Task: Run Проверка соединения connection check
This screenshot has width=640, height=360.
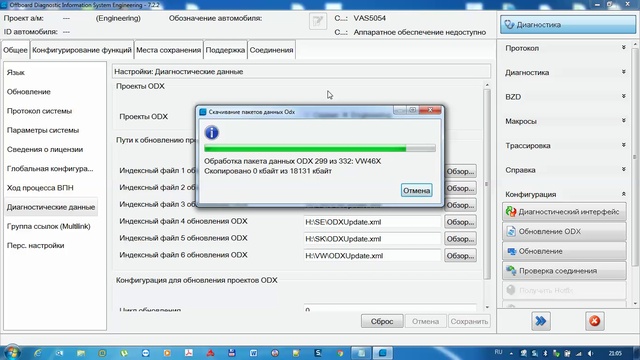Action: 564,271
